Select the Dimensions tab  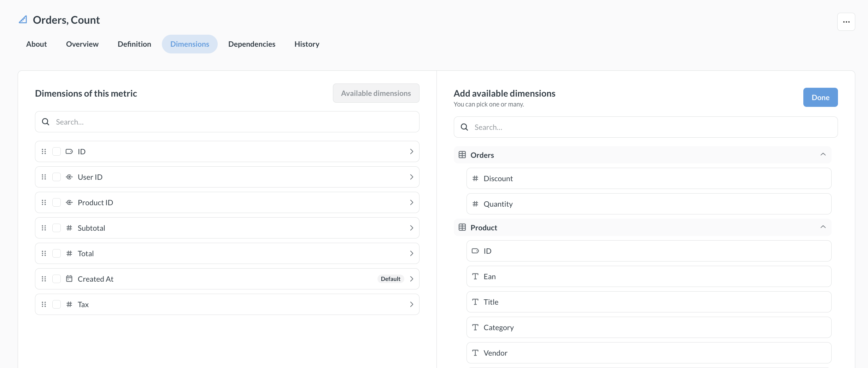pyautogui.click(x=190, y=44)
